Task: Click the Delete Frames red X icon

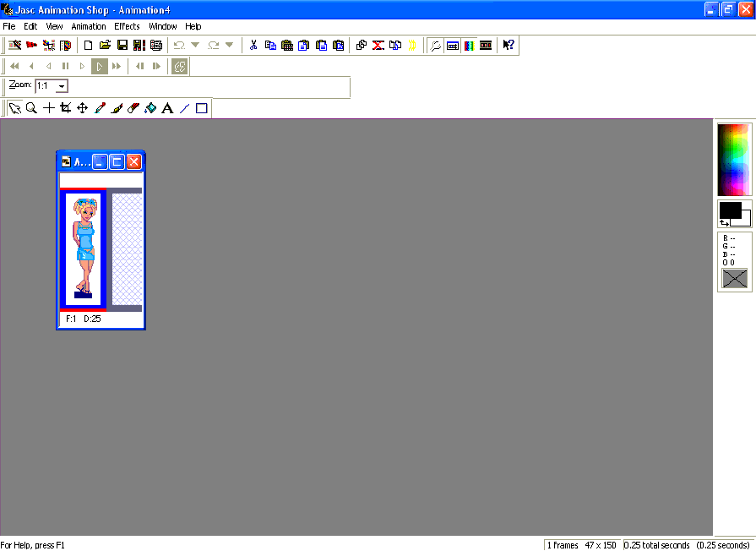Action: point(379,45)
